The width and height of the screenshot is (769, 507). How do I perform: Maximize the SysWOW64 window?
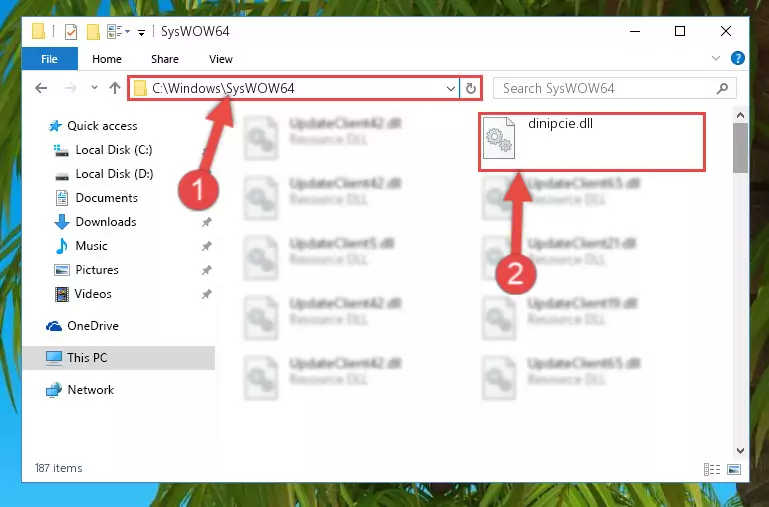[680, 31]
